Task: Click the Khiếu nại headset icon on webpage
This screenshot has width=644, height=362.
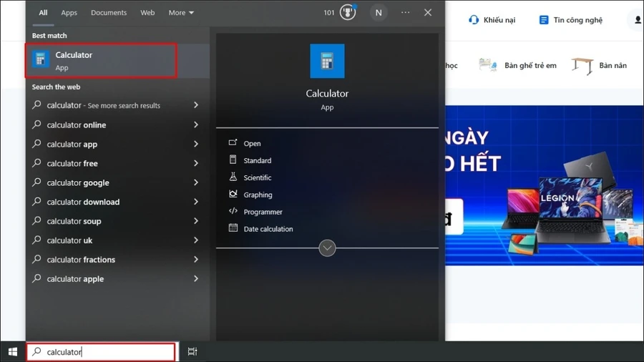Action: (474, 20)
